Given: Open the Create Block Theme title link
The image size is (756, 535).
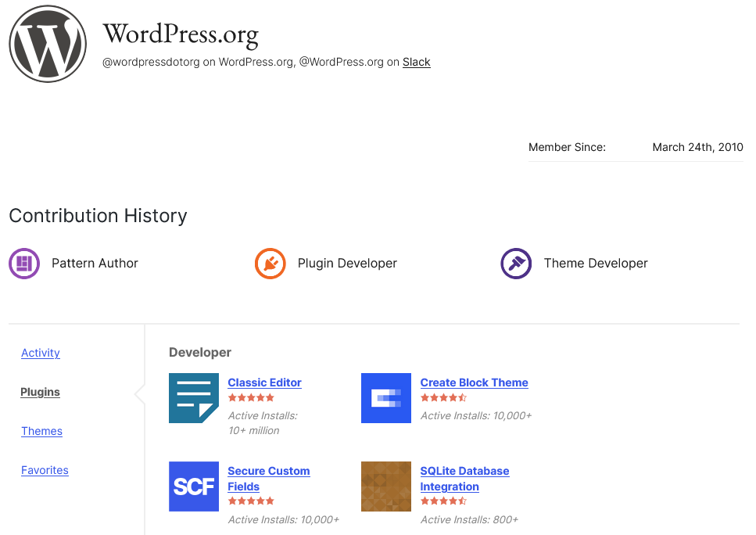Looking at the screenshot, I should [475, 382].
